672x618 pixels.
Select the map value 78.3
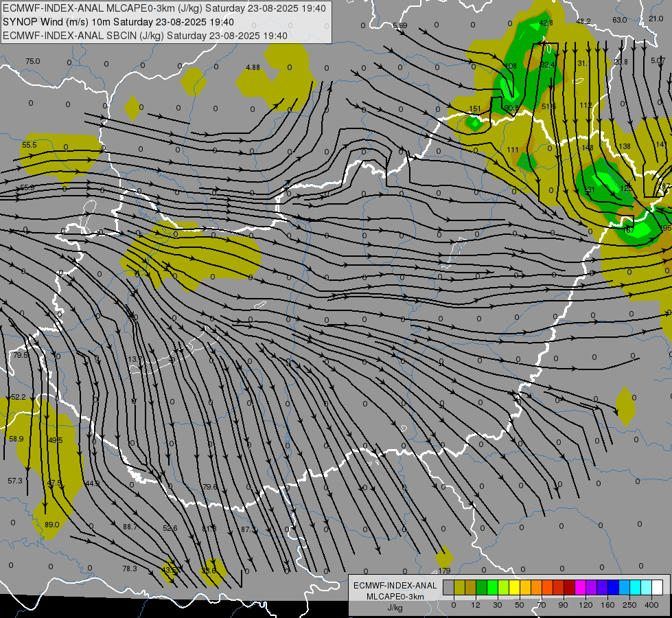(130, 569)
